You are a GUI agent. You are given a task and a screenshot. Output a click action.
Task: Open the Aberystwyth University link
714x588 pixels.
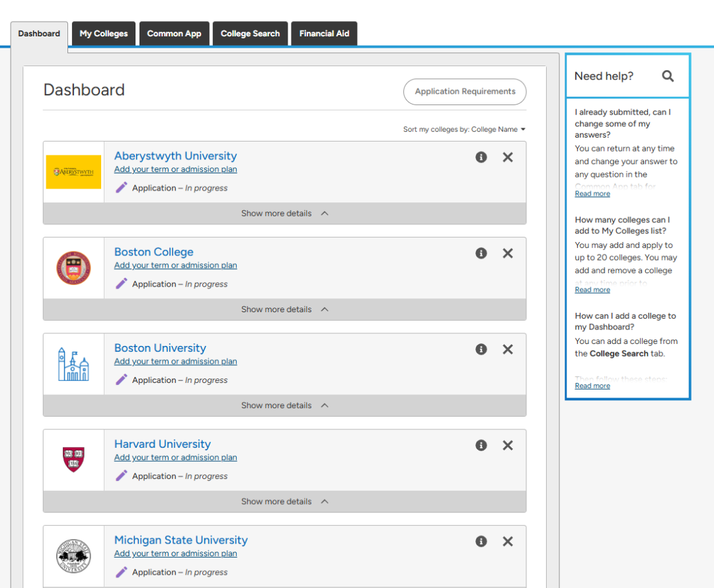click(175, 156)
